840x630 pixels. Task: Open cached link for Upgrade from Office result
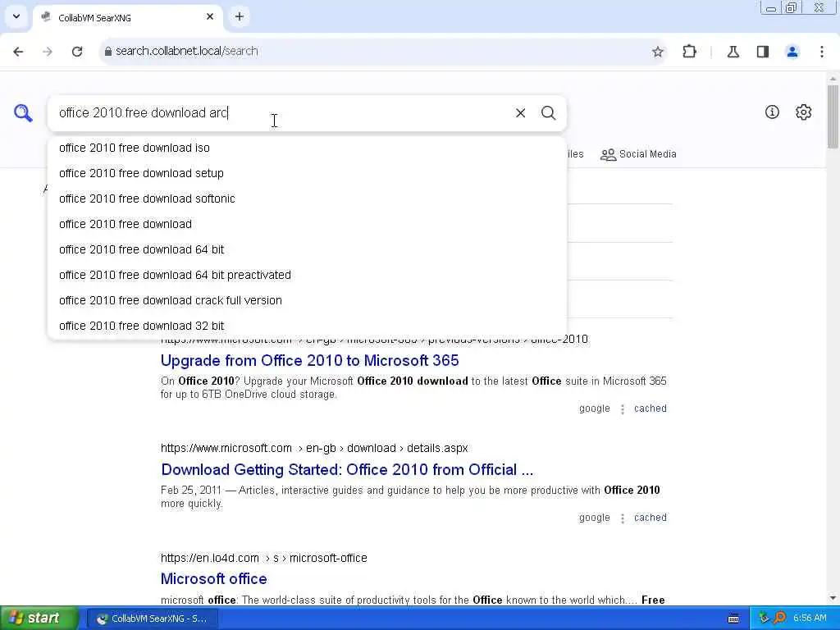pos(651,409)
